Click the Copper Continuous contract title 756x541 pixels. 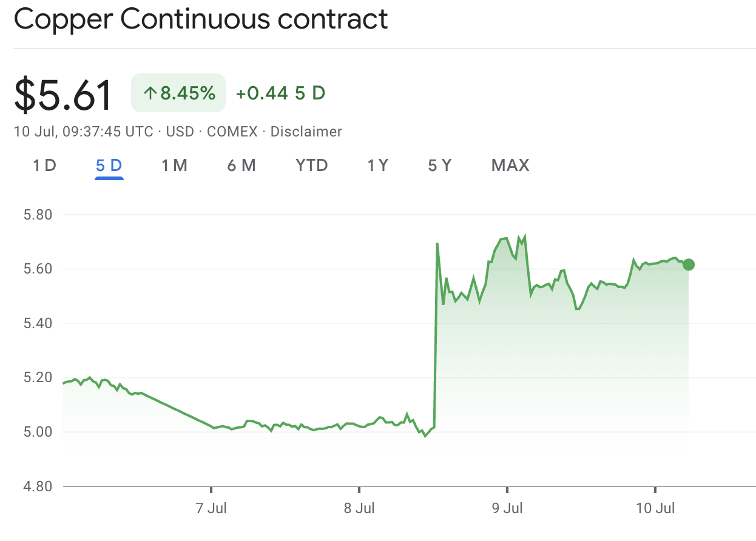pos(201,19)
